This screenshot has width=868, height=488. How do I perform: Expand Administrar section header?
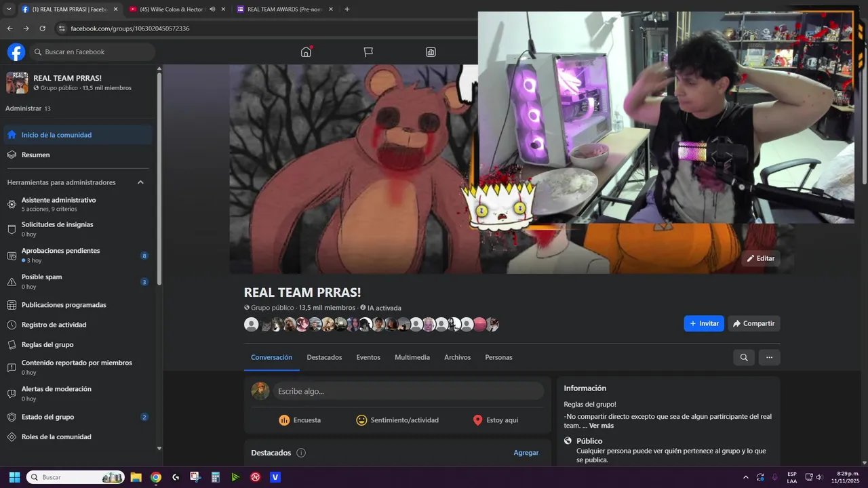[28, 108]
